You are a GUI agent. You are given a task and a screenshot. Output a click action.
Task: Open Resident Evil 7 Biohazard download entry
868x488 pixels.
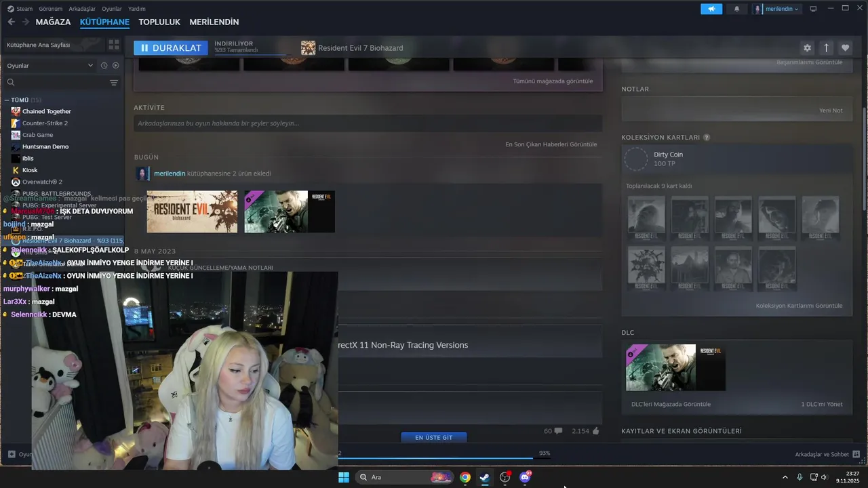pos(352,48)
